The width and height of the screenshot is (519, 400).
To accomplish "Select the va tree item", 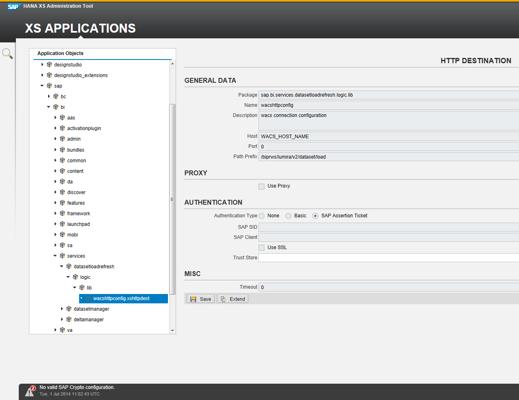I will (x=70, y=330).
